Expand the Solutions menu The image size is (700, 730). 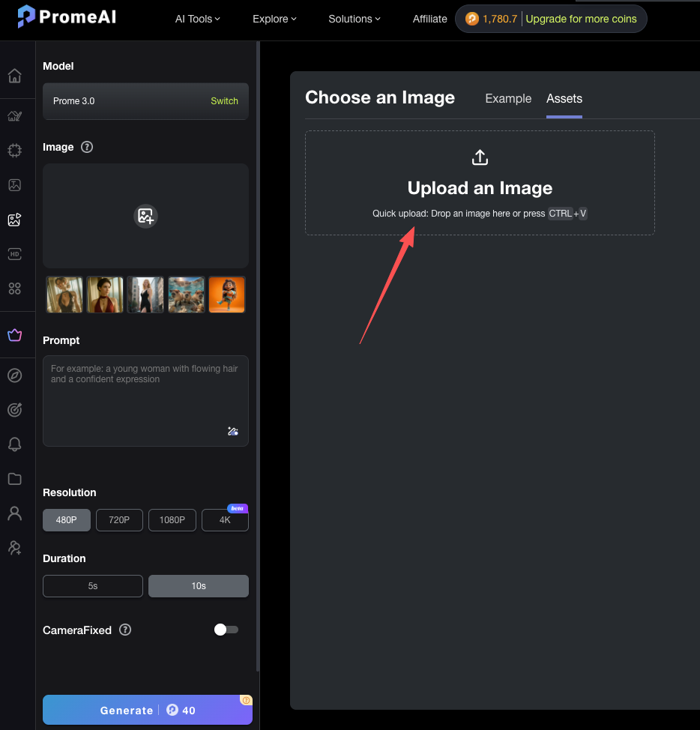click(354, 19)
